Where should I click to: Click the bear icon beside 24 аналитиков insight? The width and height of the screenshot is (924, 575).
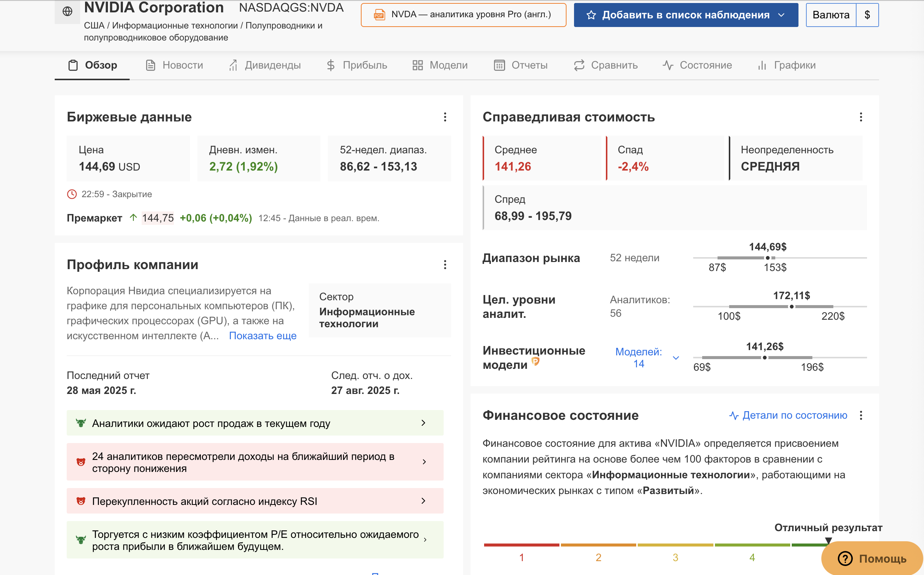pyautogui.click(x=81, y=462)
